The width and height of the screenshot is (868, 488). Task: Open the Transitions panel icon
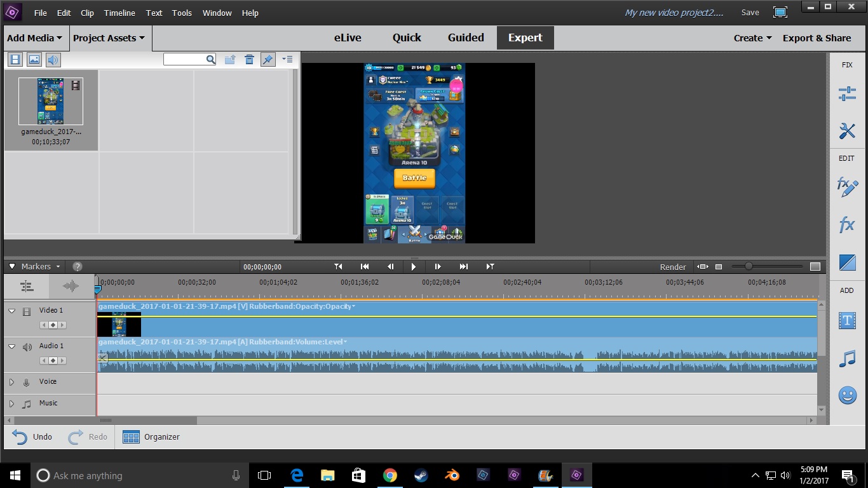847,262
